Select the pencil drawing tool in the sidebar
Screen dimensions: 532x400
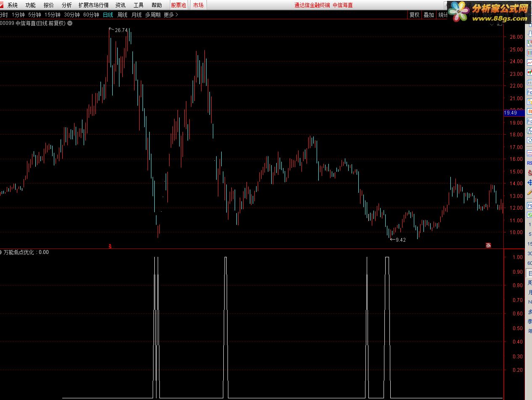click(529, 192)
